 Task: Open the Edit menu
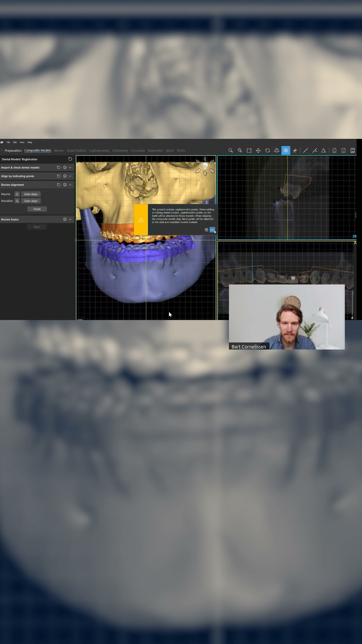[15, 142]
